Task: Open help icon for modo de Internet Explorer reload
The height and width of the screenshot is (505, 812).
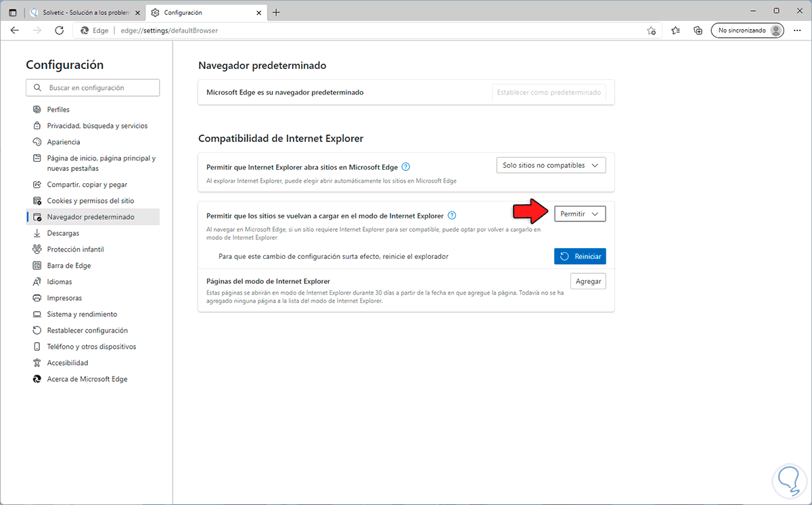Action: pos(452,216)
